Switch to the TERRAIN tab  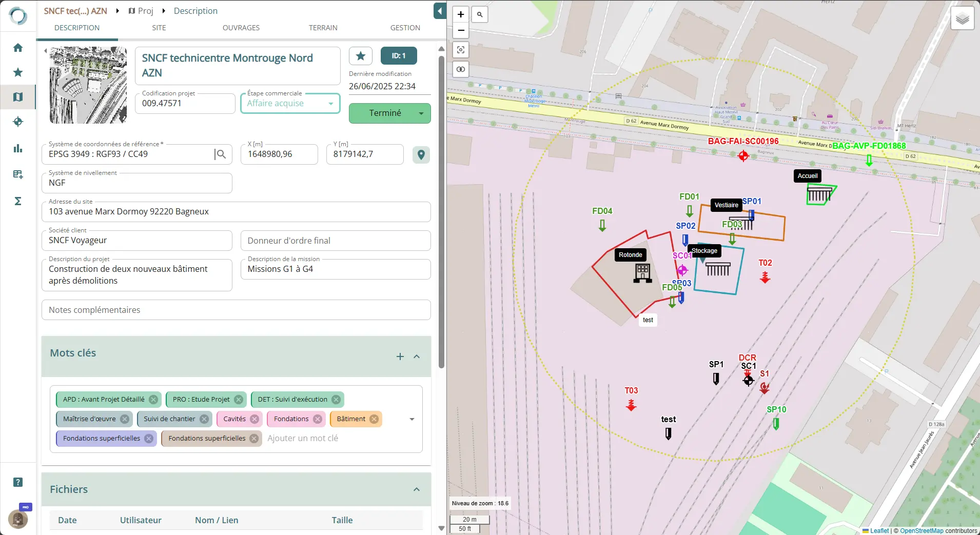coord(323,28)
